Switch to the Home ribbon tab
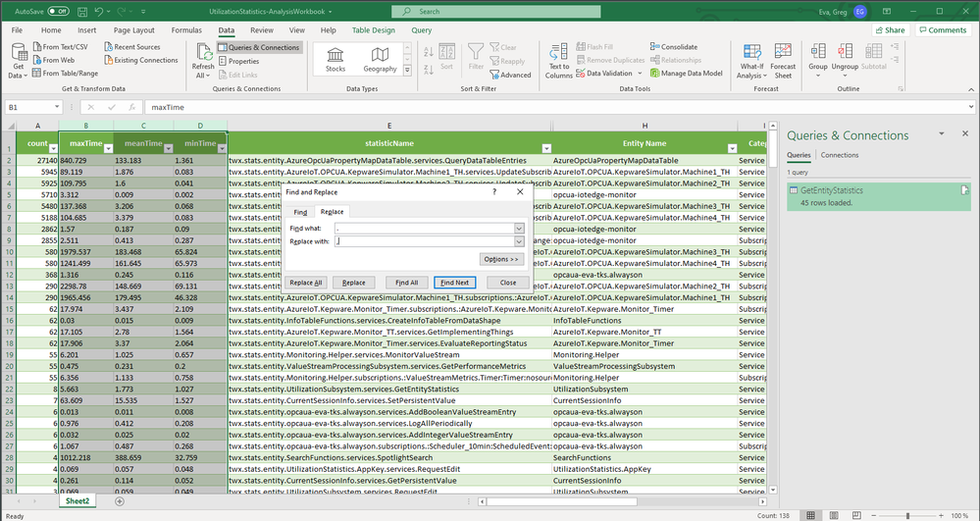Screen dimensions: 980x521 point(51,30)
